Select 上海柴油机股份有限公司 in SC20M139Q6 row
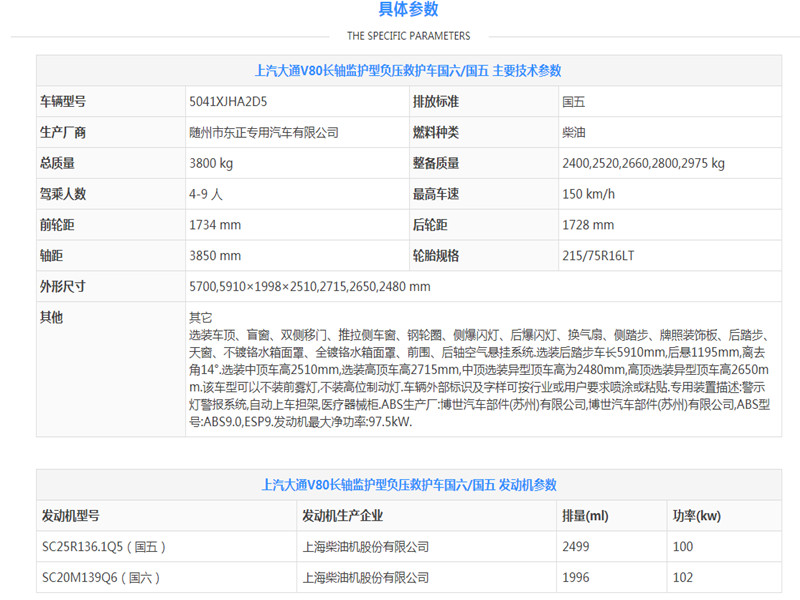 365,578
